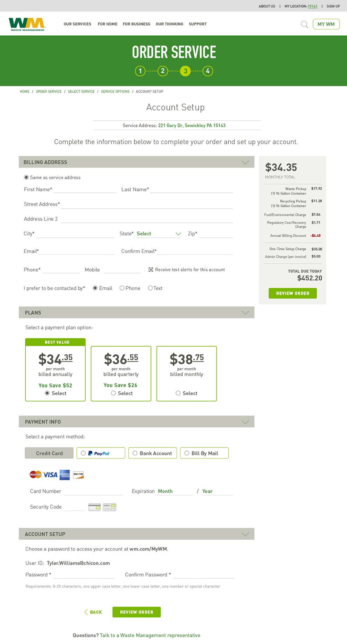Toggle Receive text alerts checkbox
347x644 pixels.
(x=151, y=270)
